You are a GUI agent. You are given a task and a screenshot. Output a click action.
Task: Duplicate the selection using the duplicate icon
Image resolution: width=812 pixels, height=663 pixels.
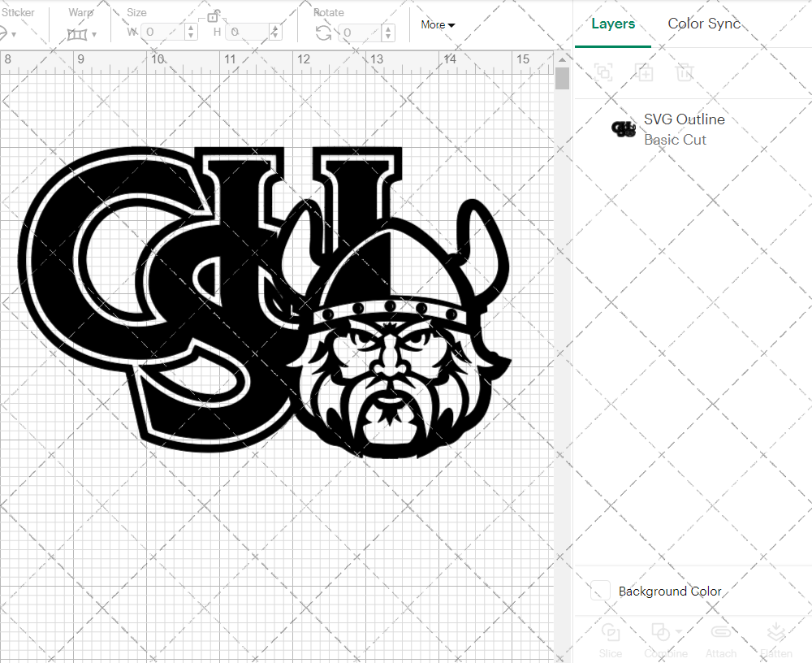tap(645, 72)
